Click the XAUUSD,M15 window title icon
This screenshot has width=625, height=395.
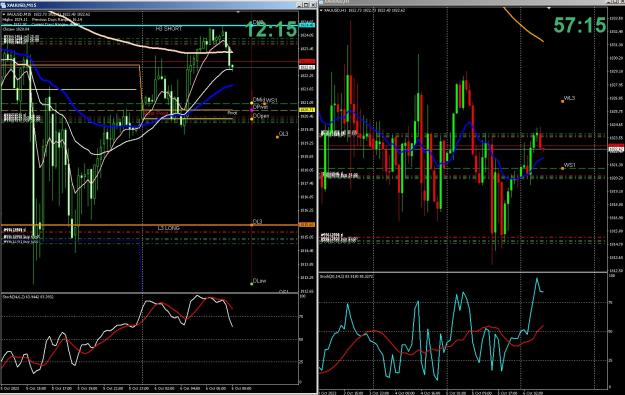click(x=4, y=5)
